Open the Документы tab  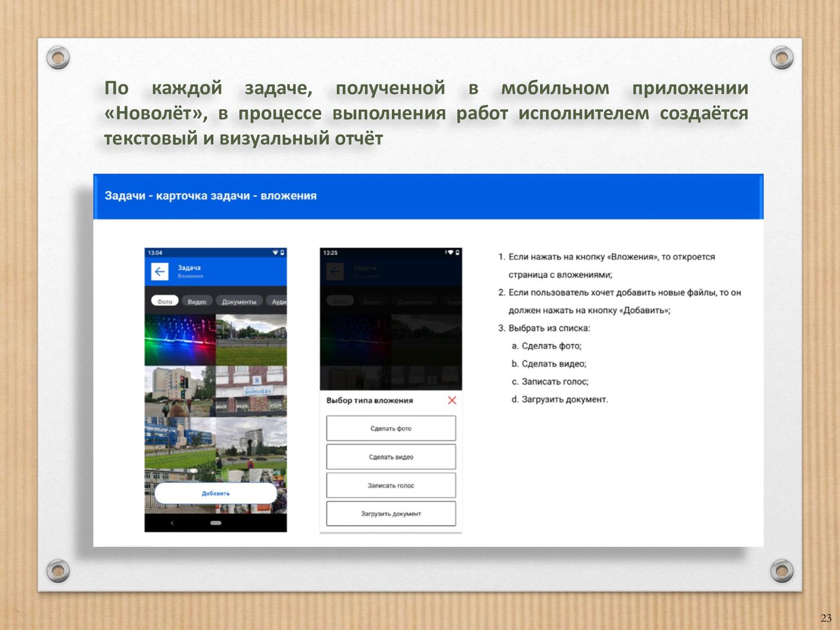pos(239,301)
